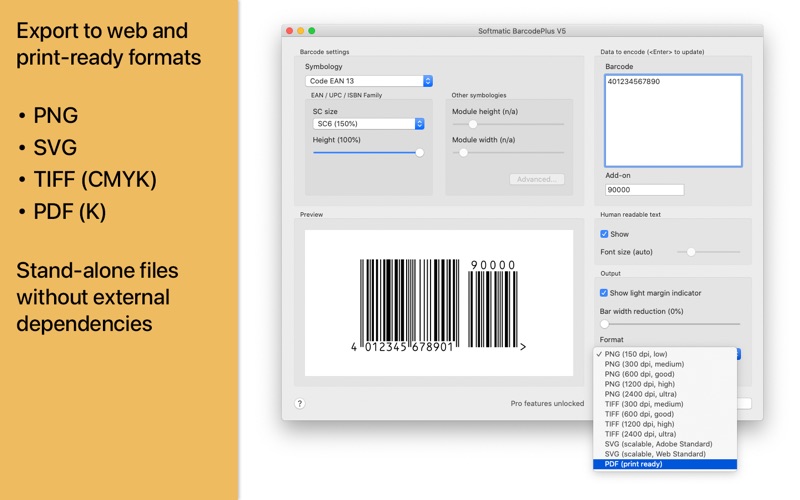Open the Symbology dropdown showing Code EAN 13
This screenshot has height=500, width=800.
pyautogui.click(x=369, y=81)
